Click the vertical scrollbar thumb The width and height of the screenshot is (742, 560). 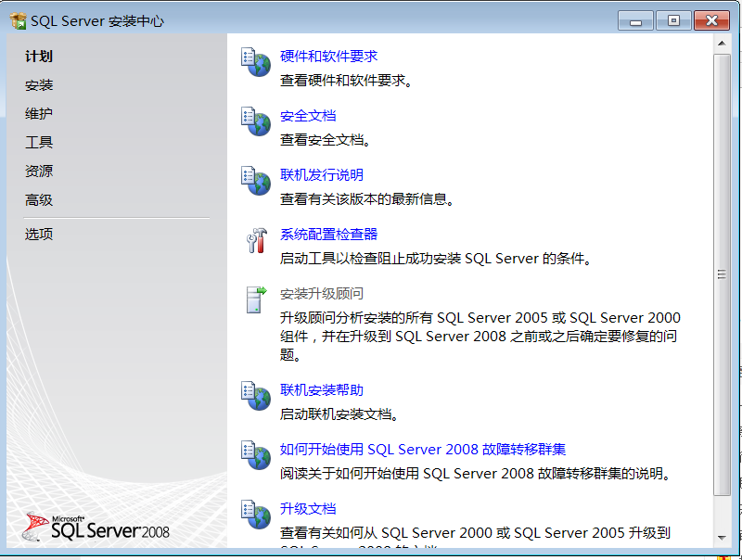click(x=722, y=274)
